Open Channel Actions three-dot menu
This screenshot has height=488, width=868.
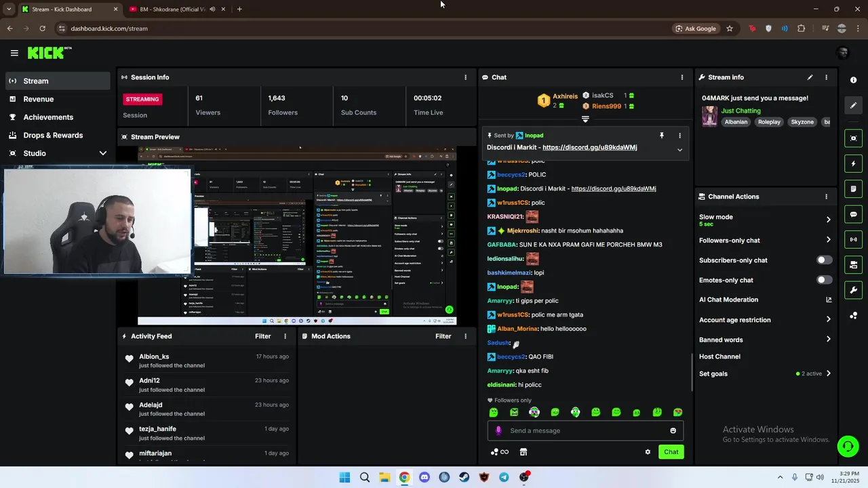coord(826,197)
